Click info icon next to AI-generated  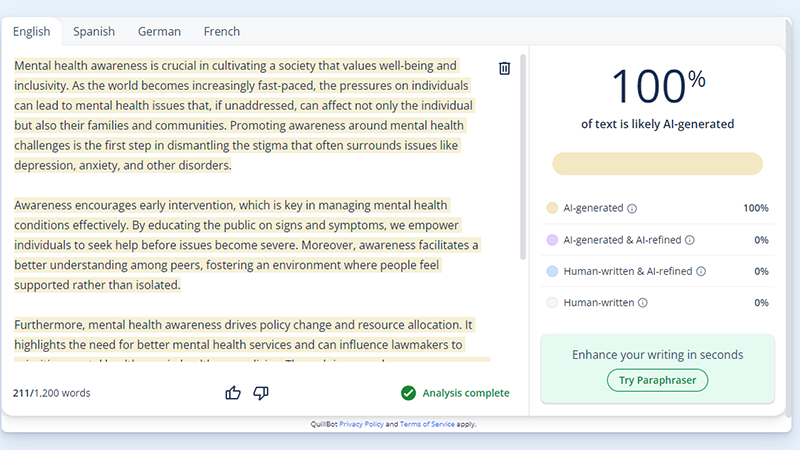coord(632,209)
